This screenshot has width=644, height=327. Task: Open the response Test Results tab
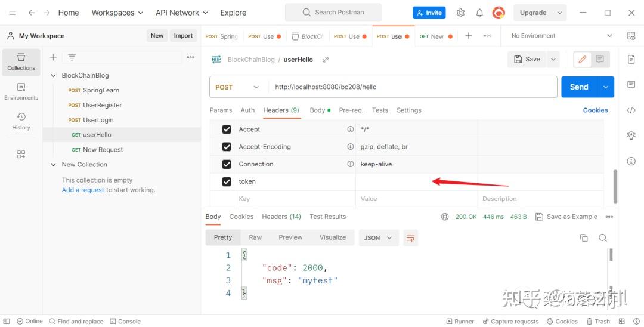(328, 217)
